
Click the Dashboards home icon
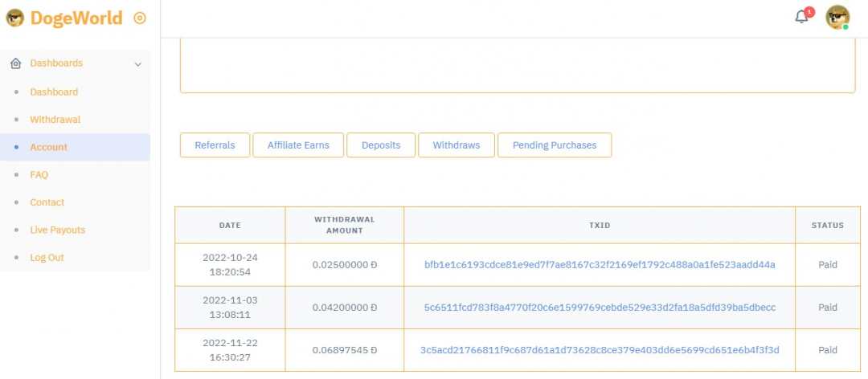pyautogui.click(x=15, y=63)
